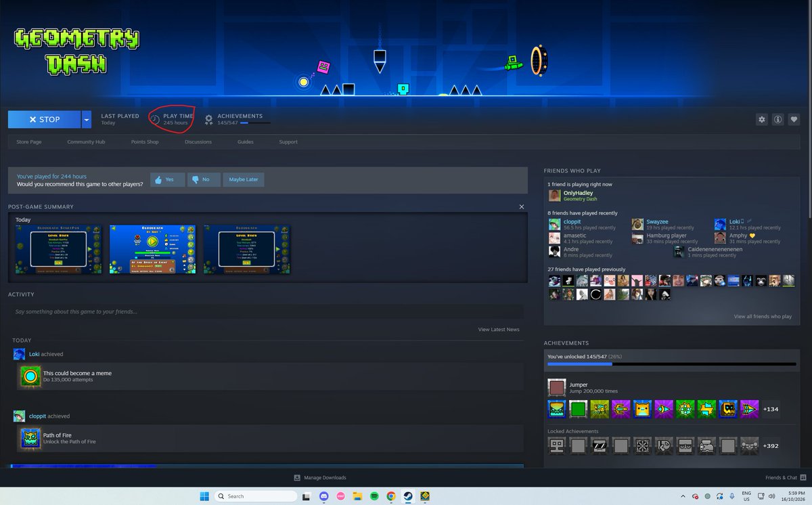Screen dimensions: 812x505
Task: Open the first post-game summary screenshot
Action: 59,249
